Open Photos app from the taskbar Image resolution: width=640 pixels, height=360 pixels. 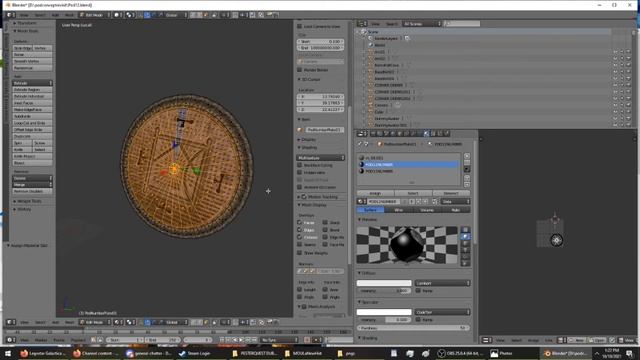tap(501, 353)
